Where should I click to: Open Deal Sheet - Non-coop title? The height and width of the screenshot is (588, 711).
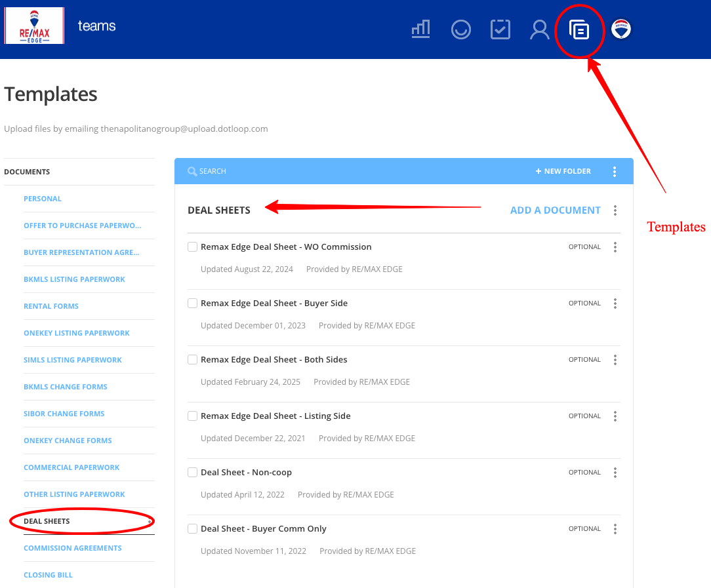click(246, 473)
